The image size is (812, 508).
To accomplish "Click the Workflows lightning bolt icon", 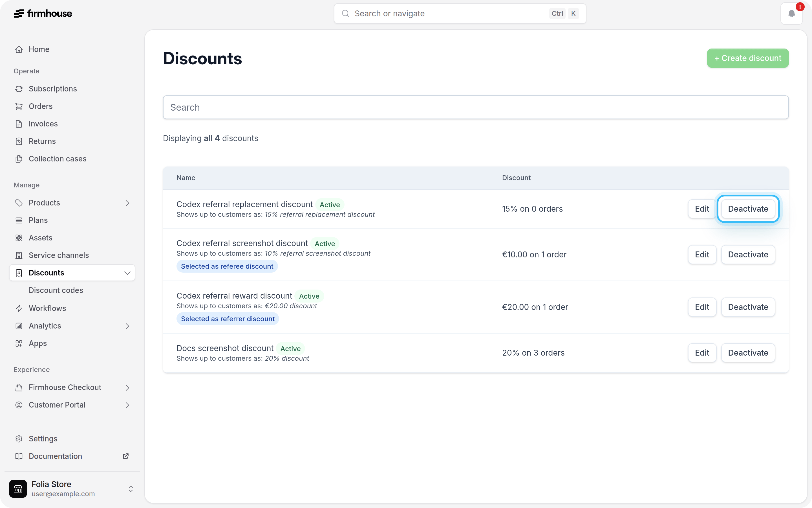I will 19,308.
